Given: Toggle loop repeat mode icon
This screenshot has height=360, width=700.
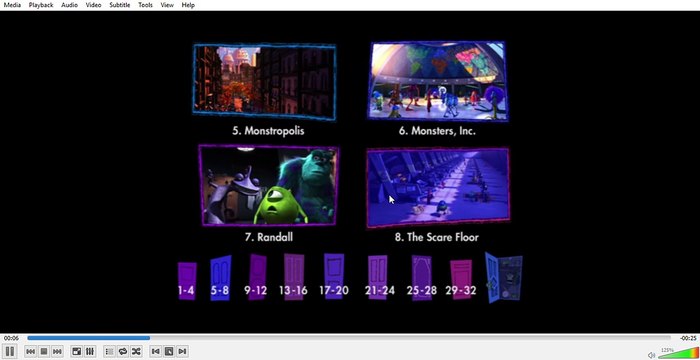Looking at the screenshot, I should [x=123, y=352].
